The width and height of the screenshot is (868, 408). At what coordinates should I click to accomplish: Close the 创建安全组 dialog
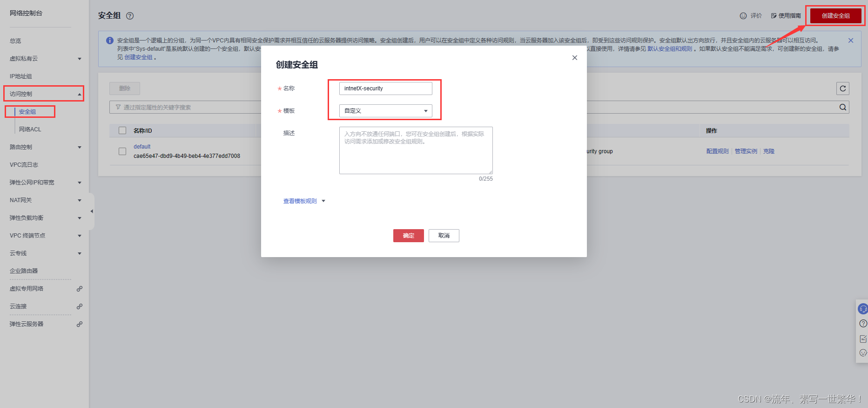pos(575,58)
